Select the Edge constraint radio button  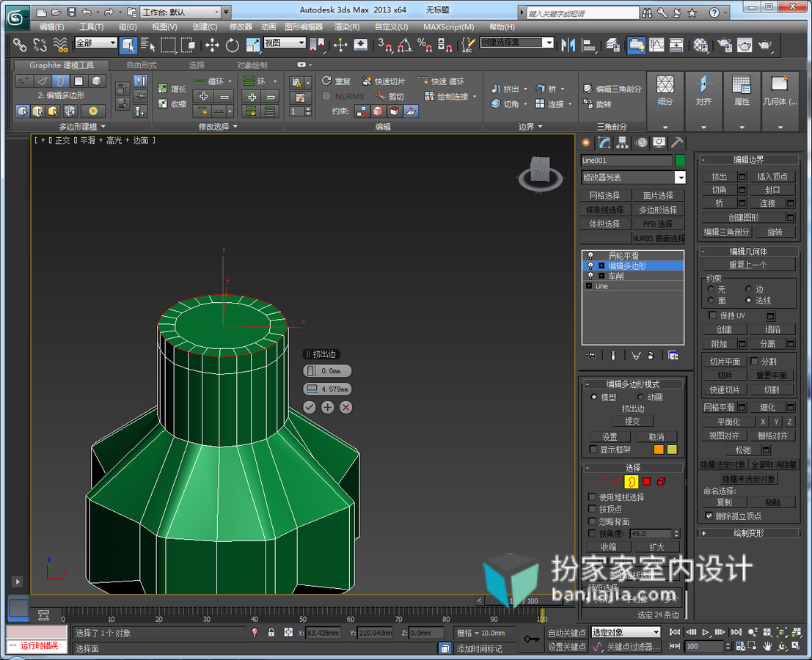tap(748, 289)
